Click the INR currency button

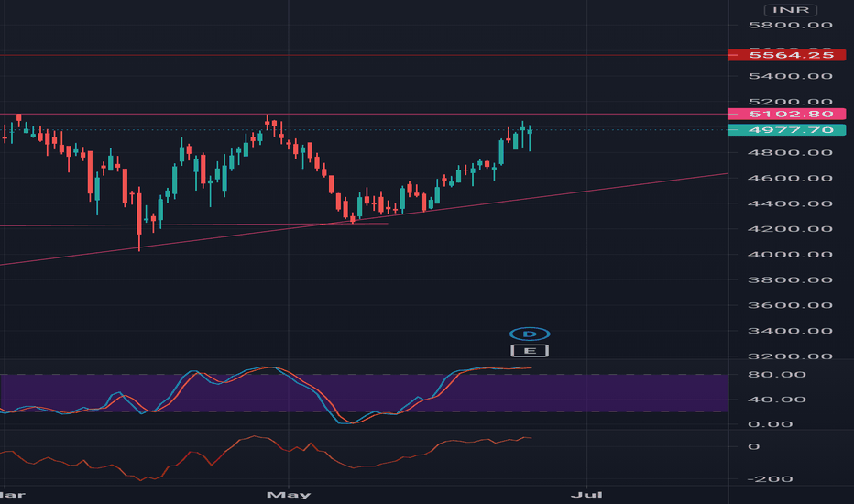[790, 10]
